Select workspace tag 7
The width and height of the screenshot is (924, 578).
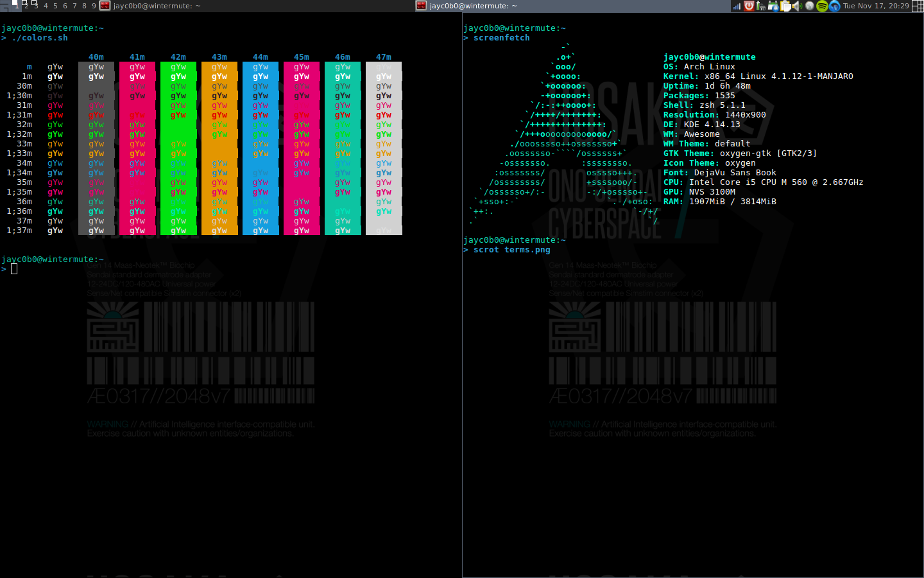tap(74, 6)
